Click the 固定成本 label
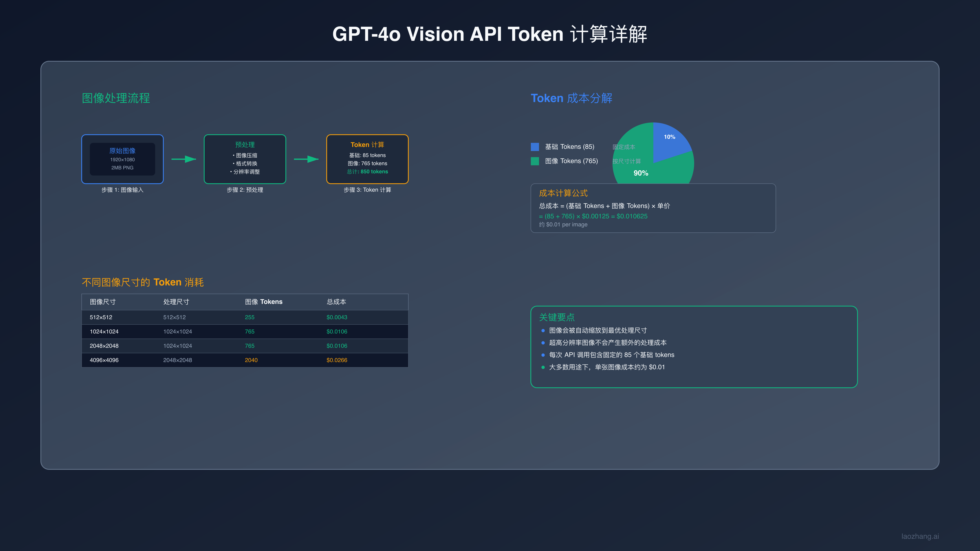This screenshot has height=551, width=980. click(624, 147)
